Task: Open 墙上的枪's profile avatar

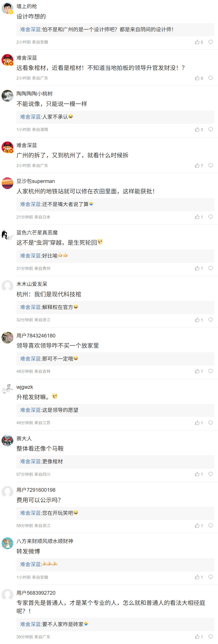Action: pos(7,9)
